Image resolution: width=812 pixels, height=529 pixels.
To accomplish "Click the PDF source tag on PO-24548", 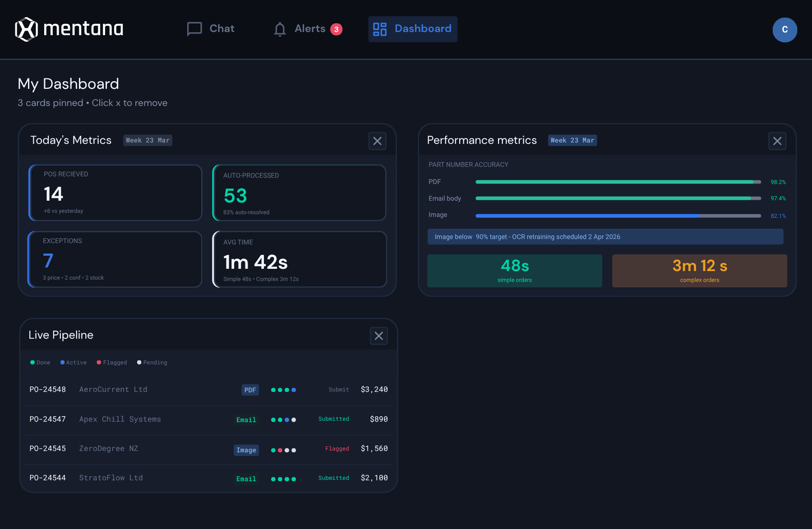I will point(250,390).
